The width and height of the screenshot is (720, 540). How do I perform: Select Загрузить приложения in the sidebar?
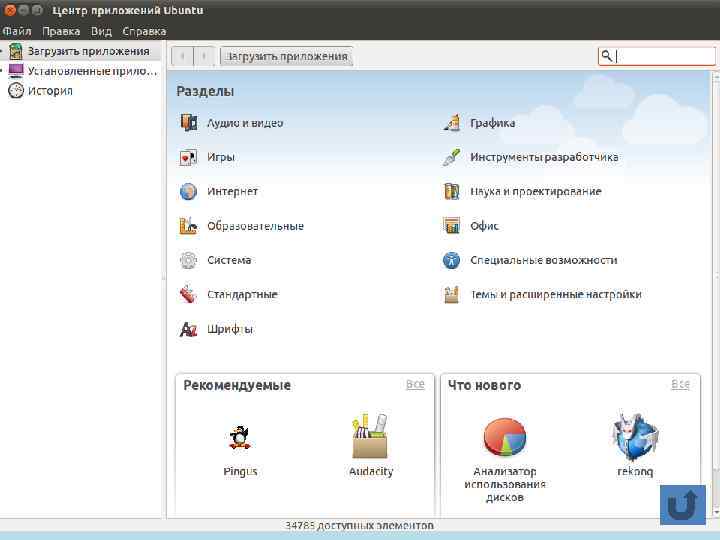(89, 51)
